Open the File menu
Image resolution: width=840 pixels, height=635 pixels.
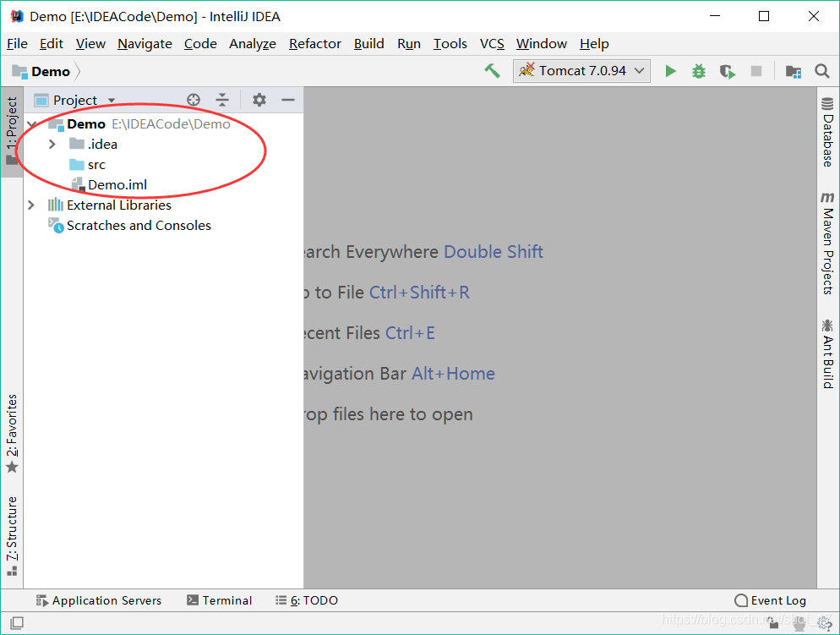17,44
